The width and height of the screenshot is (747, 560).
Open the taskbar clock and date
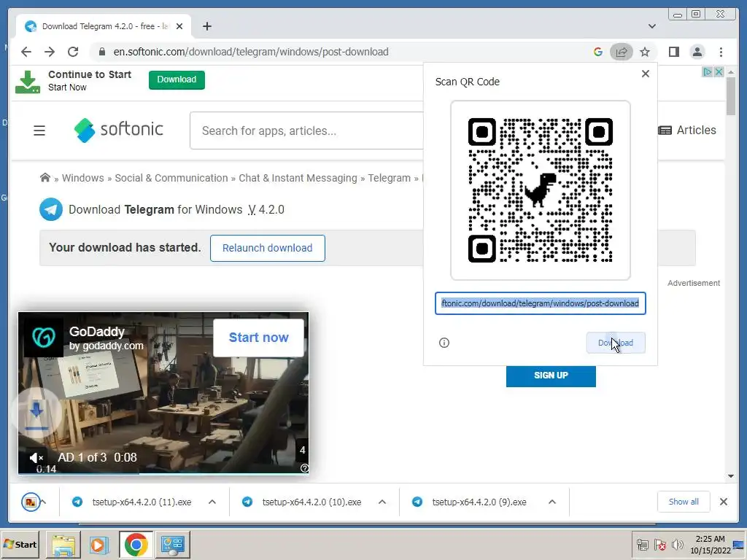(710, 545)
